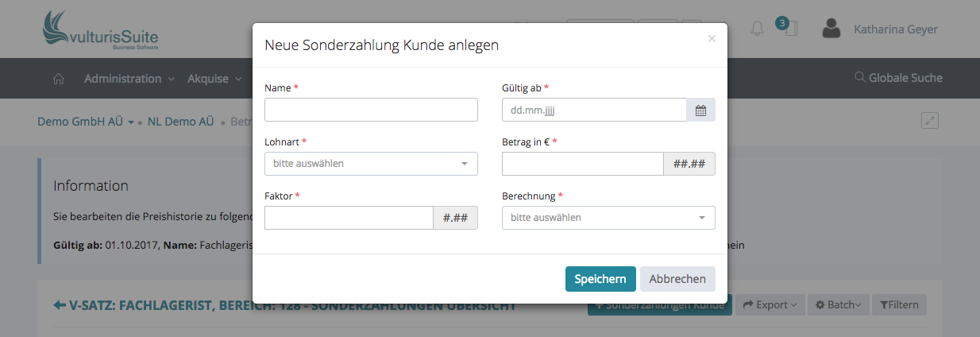Open the Export dropdown
Screen dimensions: 980x337
coord(768,305)
